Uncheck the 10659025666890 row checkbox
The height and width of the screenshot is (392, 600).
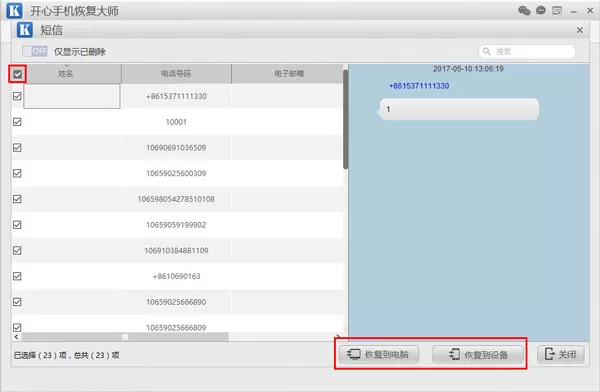(x=17, y=302)
